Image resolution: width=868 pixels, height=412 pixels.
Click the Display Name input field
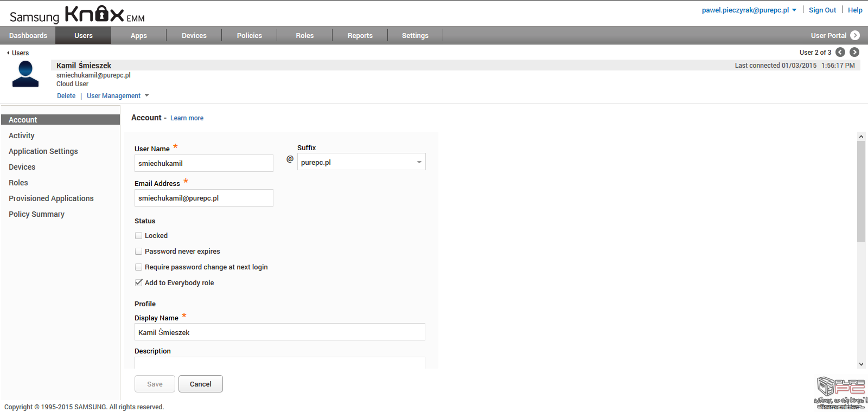tap(279, 332)
